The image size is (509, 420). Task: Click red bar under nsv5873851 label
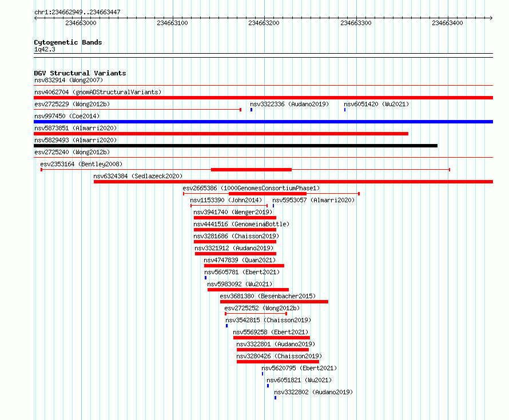(x=221, y=134)
